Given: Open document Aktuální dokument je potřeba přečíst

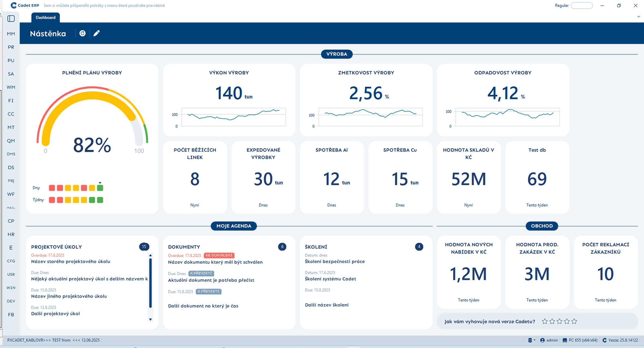Looking at the screenshot, I should pos(211,280).
